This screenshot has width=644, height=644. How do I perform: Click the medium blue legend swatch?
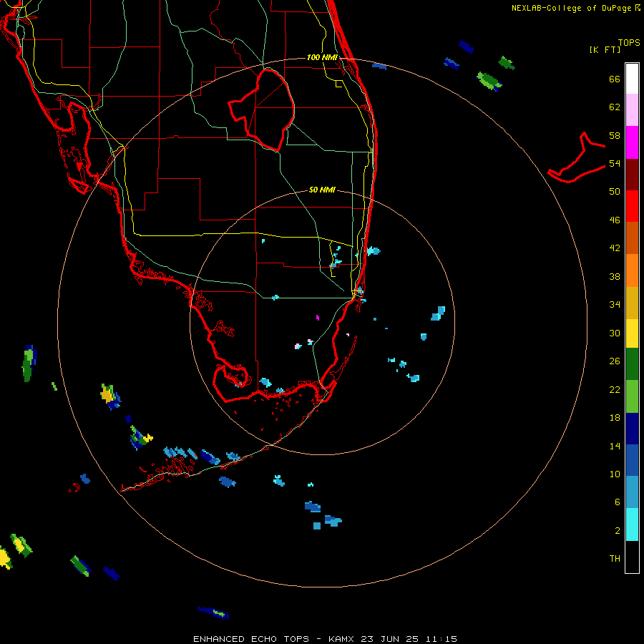(x=632, y=460)
